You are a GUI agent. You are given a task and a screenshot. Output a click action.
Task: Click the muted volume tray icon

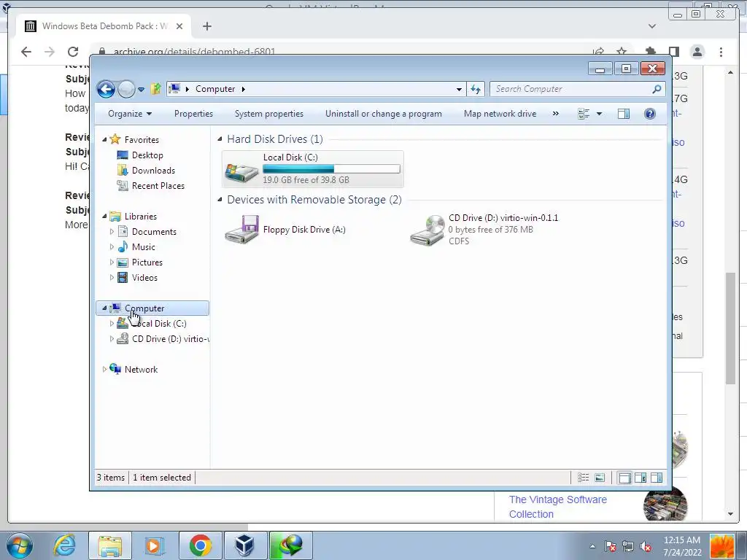pos(646,546)
